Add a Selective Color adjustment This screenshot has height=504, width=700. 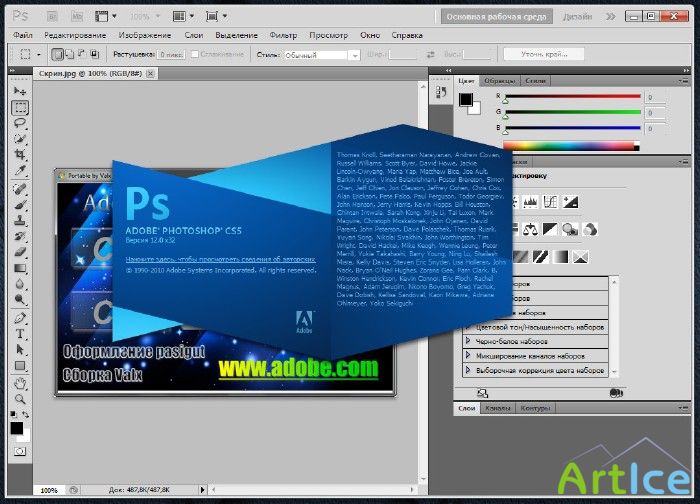point(580,257)
